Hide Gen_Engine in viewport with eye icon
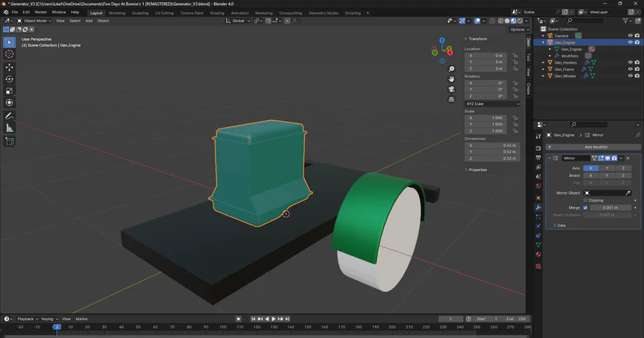Image resolution: width=644 pixels, height=338 pixels. [630, 42]
